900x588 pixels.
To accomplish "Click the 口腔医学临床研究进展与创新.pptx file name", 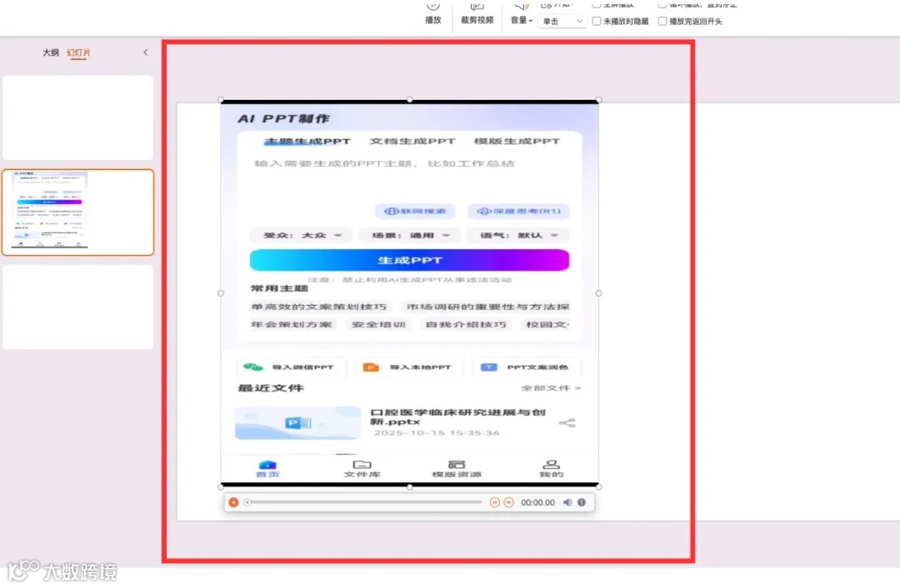I will (457, 417).
